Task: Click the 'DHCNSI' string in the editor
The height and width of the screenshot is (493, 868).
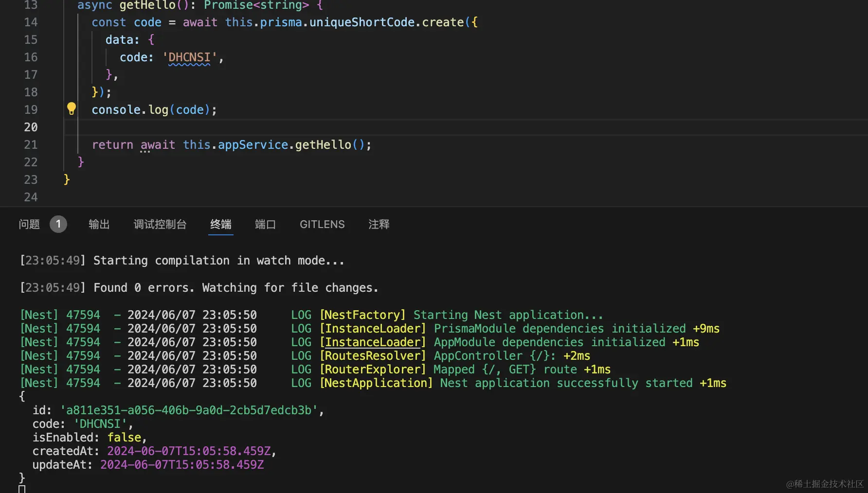Action: click(x=189, y=57)
